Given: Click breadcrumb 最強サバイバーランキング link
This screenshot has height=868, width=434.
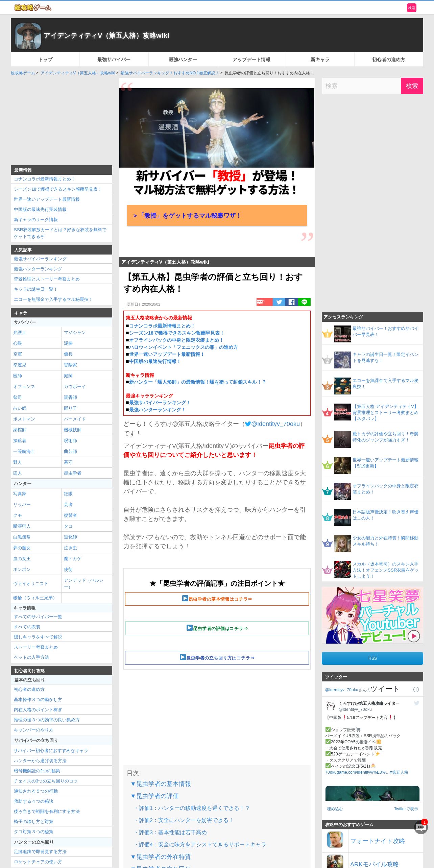Looking at the screenshot, I should point(170,73).
